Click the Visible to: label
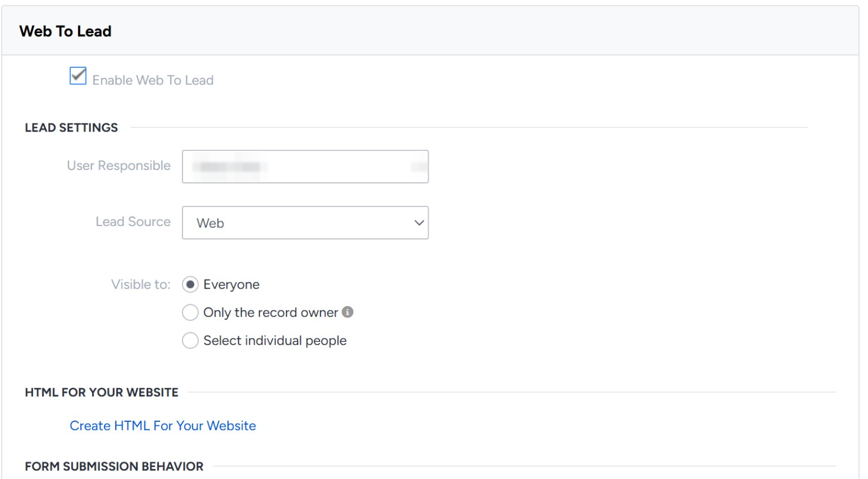868x479 pixels. 141,284
